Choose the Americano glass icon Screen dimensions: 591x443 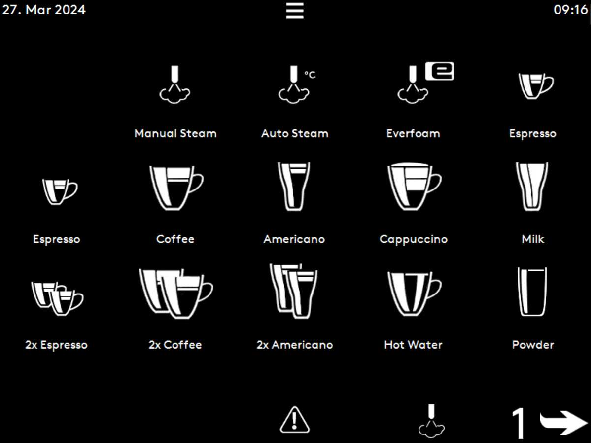point(294,186)
